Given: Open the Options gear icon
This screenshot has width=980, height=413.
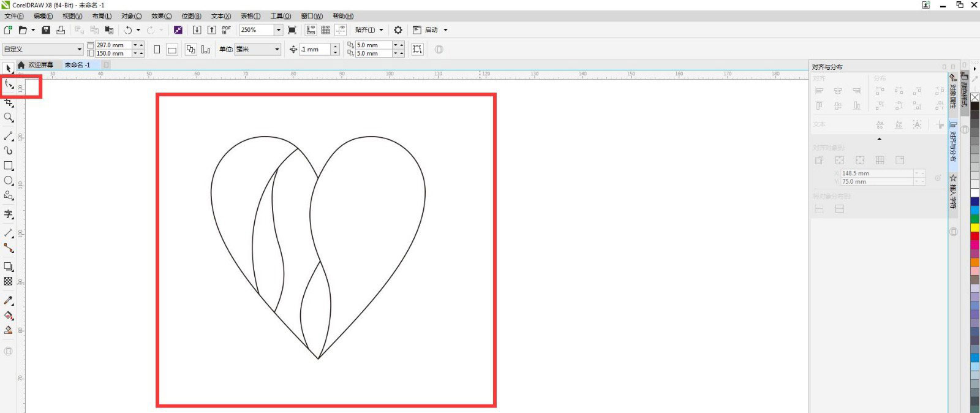Looking at the screenshot, I should pos(398,30).
